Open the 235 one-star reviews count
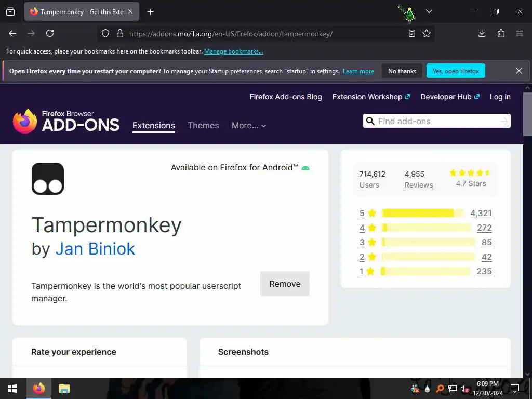This screenshot has width=532, height=399. pyautogui.click(x=484, y=271)
